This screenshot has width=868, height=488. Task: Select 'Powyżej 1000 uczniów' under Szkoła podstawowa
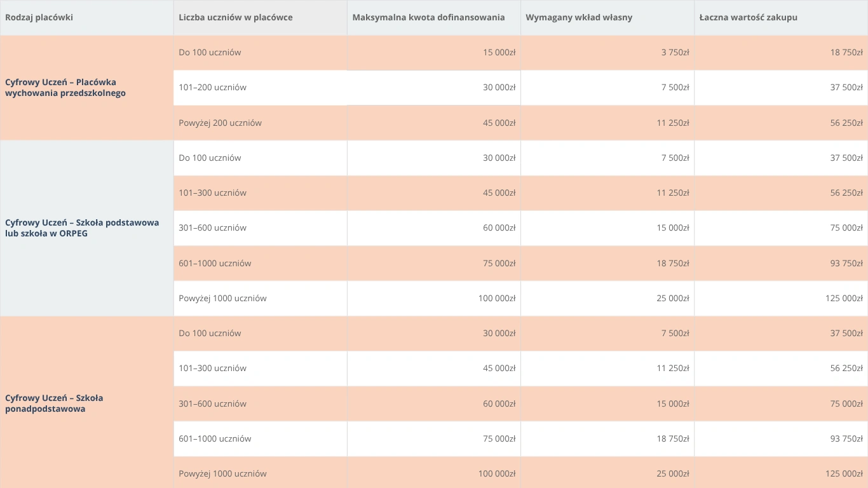261,299
